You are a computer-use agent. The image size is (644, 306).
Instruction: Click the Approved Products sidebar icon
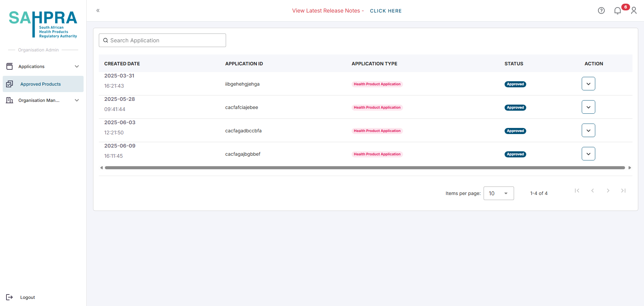[x=9, y=84]
